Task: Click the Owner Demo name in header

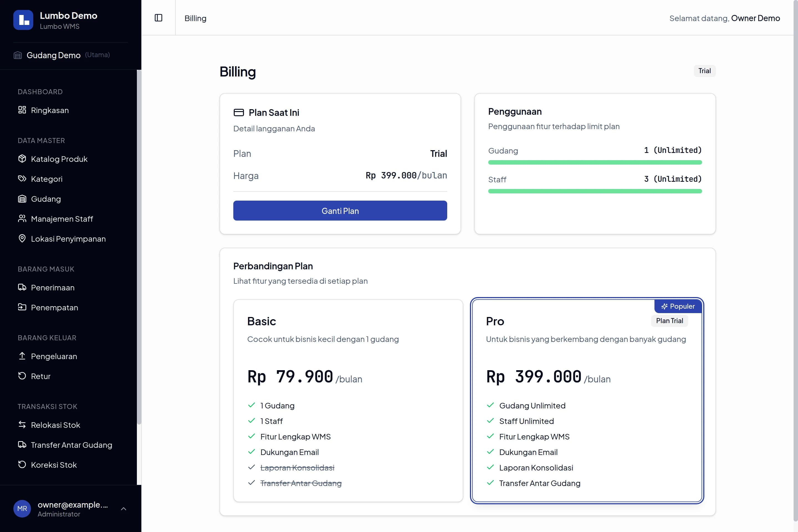Action: [755, 18]
